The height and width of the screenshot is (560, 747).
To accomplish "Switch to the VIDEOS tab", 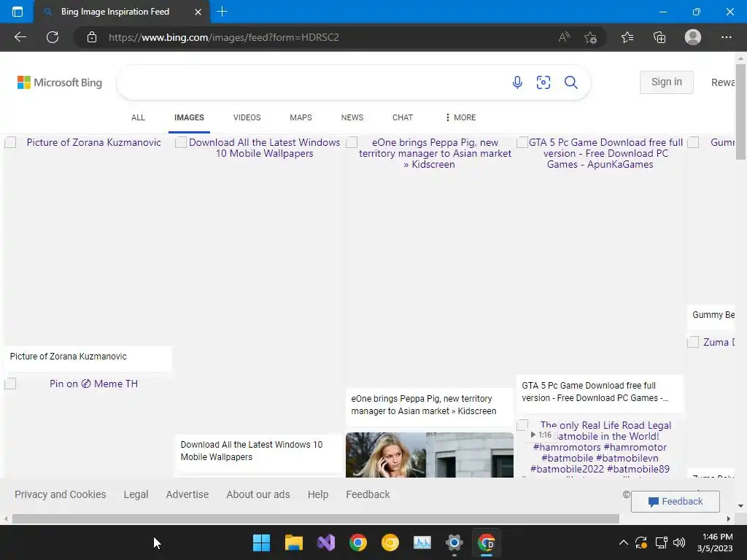I will 247,117.
